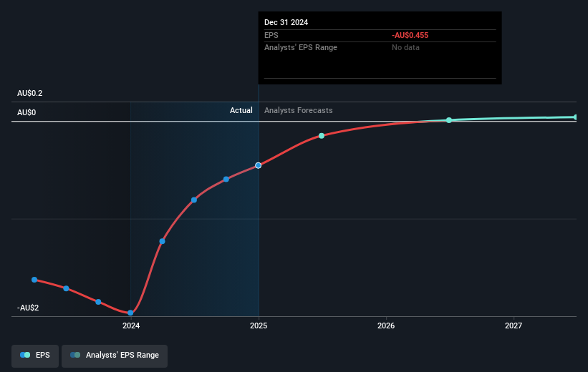Toggle the Analysts' EPS Range legend series
Screen dimensions: 588x372
[x=115, y=356]
